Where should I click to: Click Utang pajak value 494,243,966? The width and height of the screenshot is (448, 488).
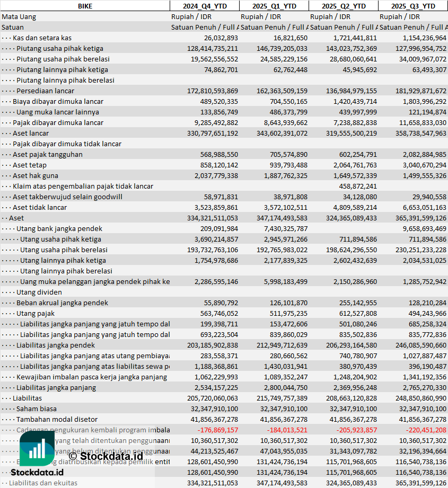[427, 313]
